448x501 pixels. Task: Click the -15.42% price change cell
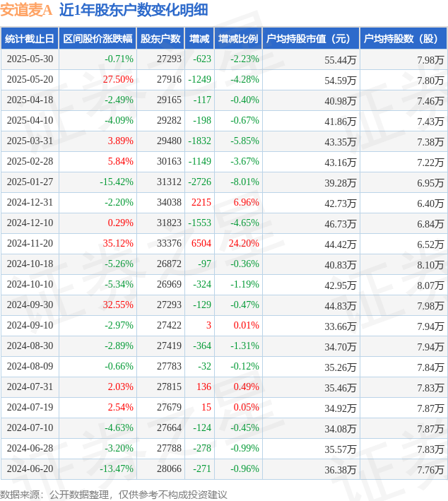(x=117, y=182)
